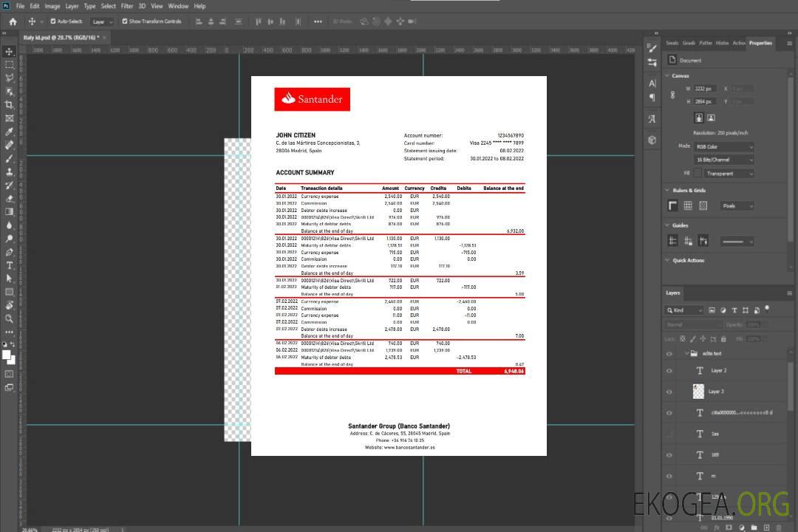Open the Transparent fill dropdown

pos(729,174)
